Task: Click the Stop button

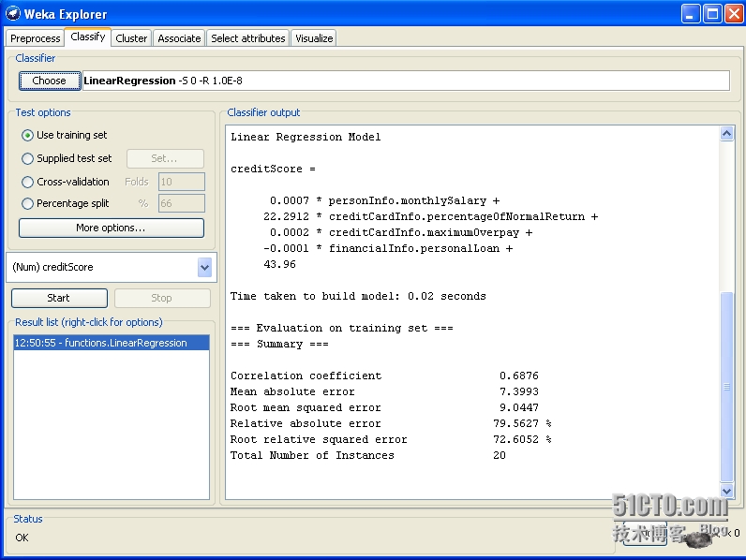Action: point(162,298)
